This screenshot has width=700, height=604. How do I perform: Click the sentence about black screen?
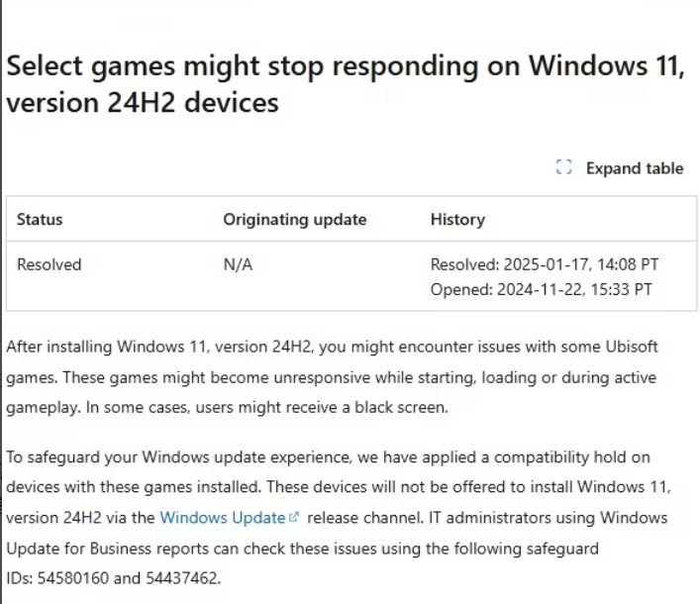267,407
